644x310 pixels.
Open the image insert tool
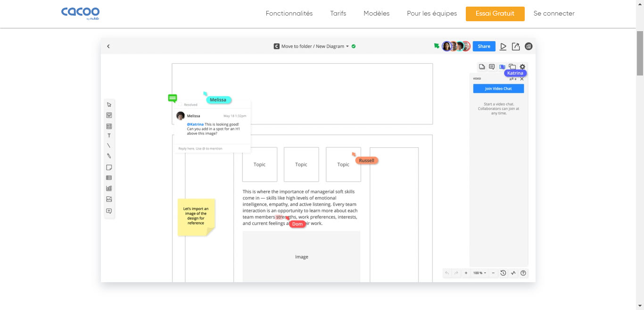click(x=109, y=199)
